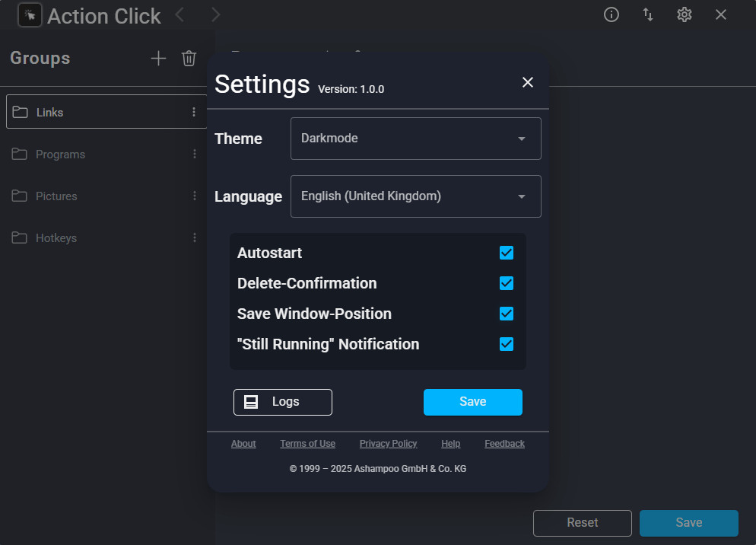
Task: Select the Pictures group
Action: point(56,196)
